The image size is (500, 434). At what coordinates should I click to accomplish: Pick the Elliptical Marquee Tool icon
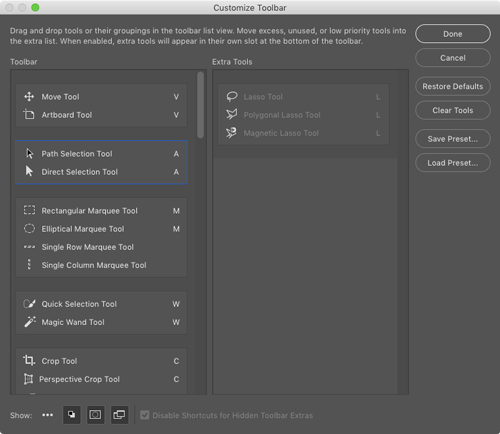29,228
